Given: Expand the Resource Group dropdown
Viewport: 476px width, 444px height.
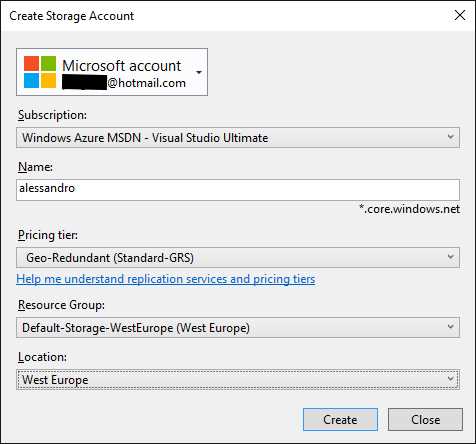Looking at the screenshot, I should pos(238,327).
